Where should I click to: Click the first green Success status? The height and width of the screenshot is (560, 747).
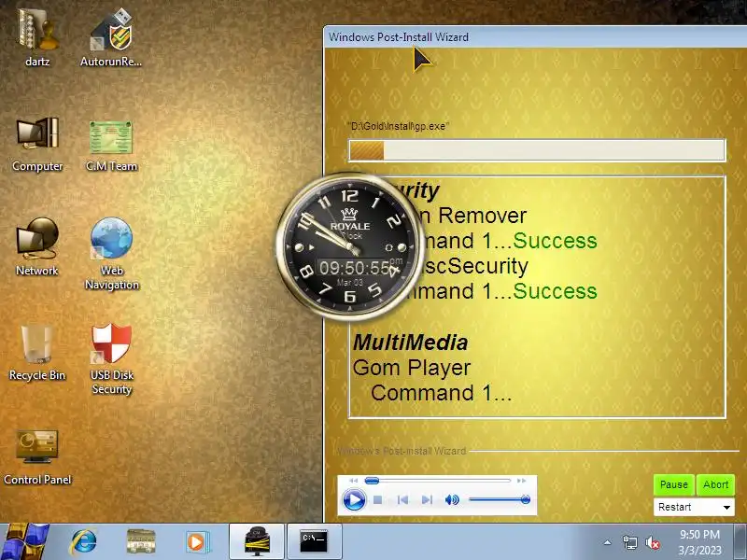click(555, 241)
